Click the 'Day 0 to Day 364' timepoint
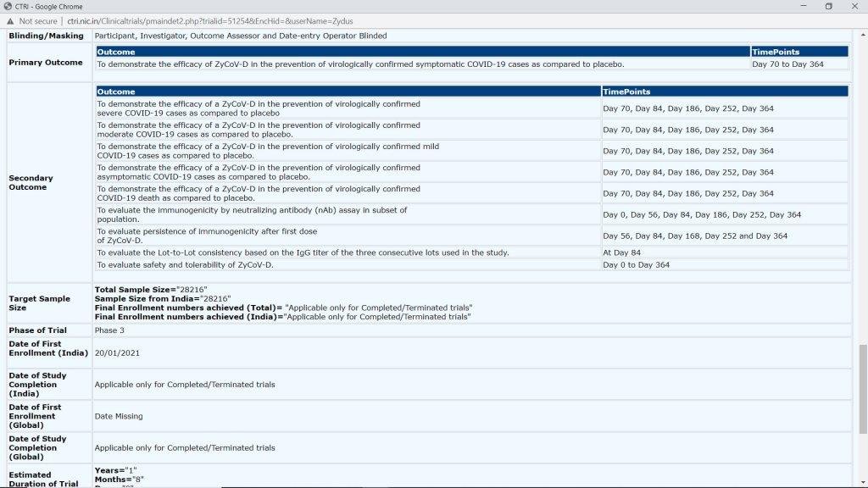 tap(636, 265)
